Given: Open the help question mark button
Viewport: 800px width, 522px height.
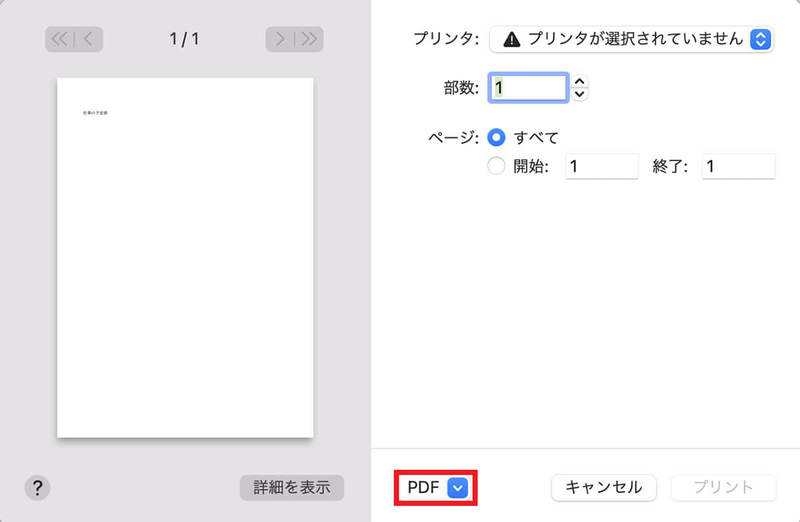Looking at the screenshot, I should [x=37, y=488].
